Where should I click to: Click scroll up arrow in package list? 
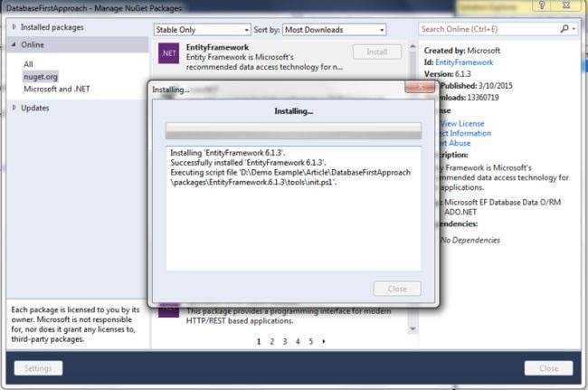pos(413,46)
